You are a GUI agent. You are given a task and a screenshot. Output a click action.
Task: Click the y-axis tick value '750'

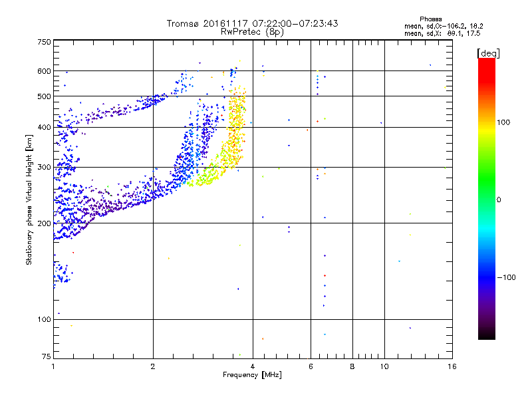coord(44,42)
